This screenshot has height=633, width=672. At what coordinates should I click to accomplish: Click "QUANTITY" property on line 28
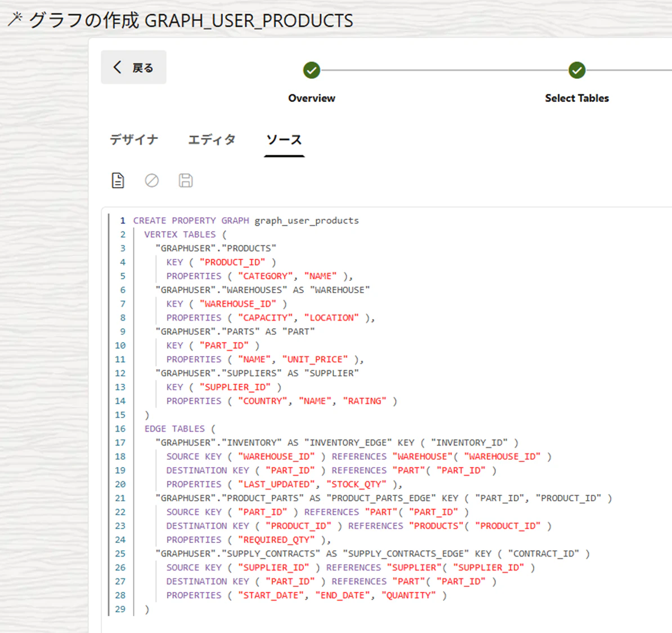(x=409, y=595)
